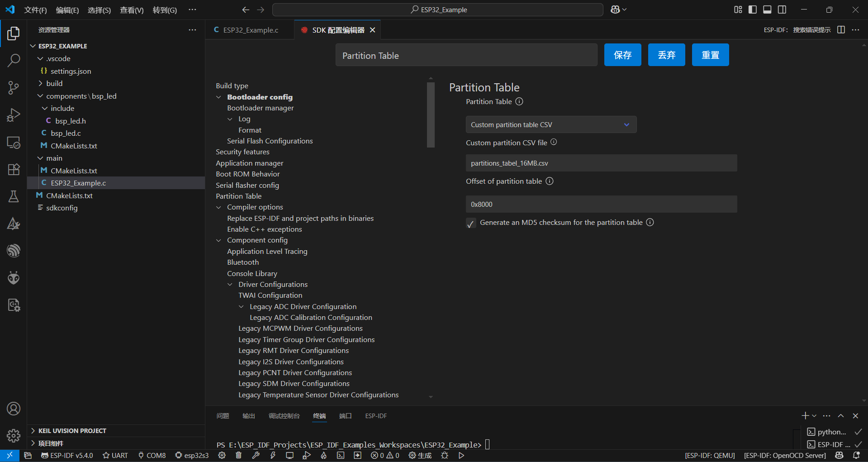Click build, flash and monitor flame icon
The image size is (868, 462).
point(324,455)
